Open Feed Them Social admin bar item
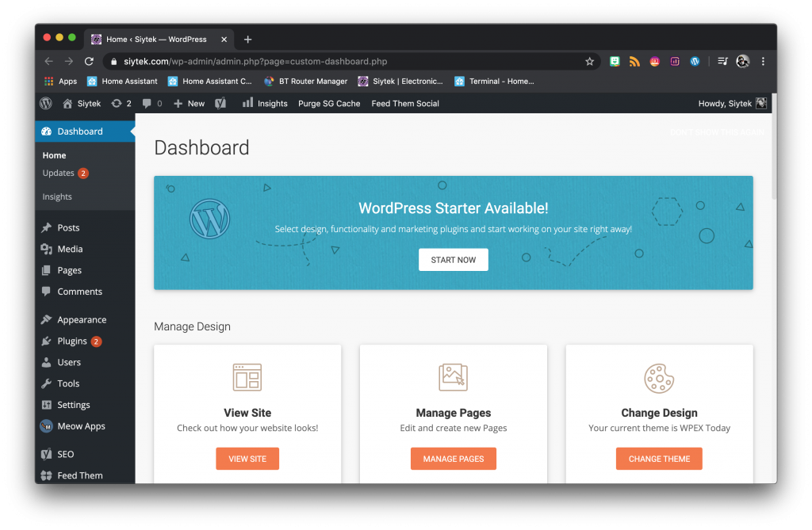 pyautogui.click(x=405, y=104)
